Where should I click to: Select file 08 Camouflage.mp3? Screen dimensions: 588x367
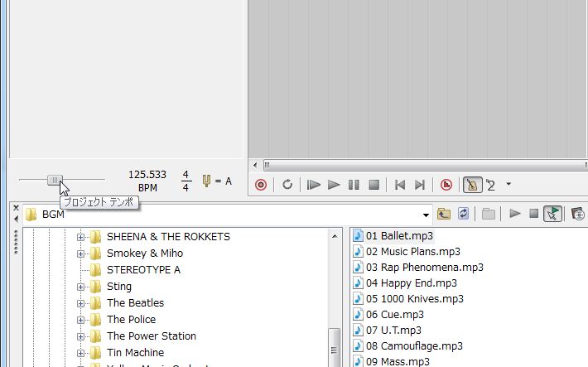[414, 346]
